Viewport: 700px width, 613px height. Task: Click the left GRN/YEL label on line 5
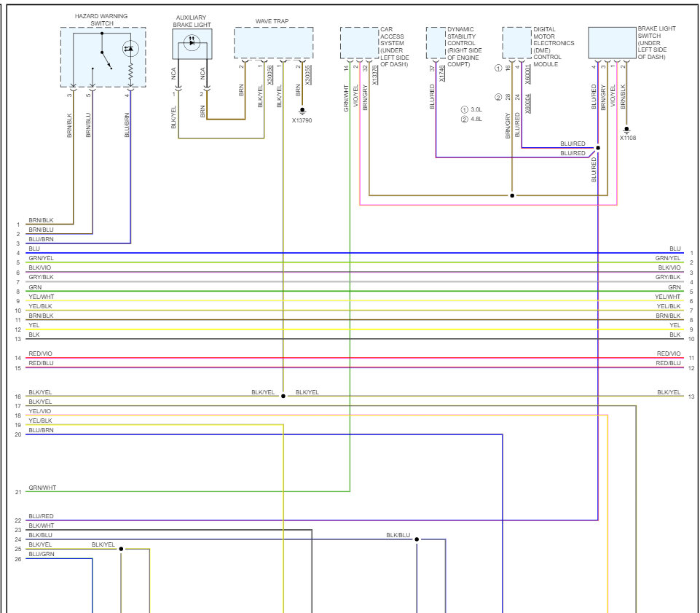click(41, 258)
